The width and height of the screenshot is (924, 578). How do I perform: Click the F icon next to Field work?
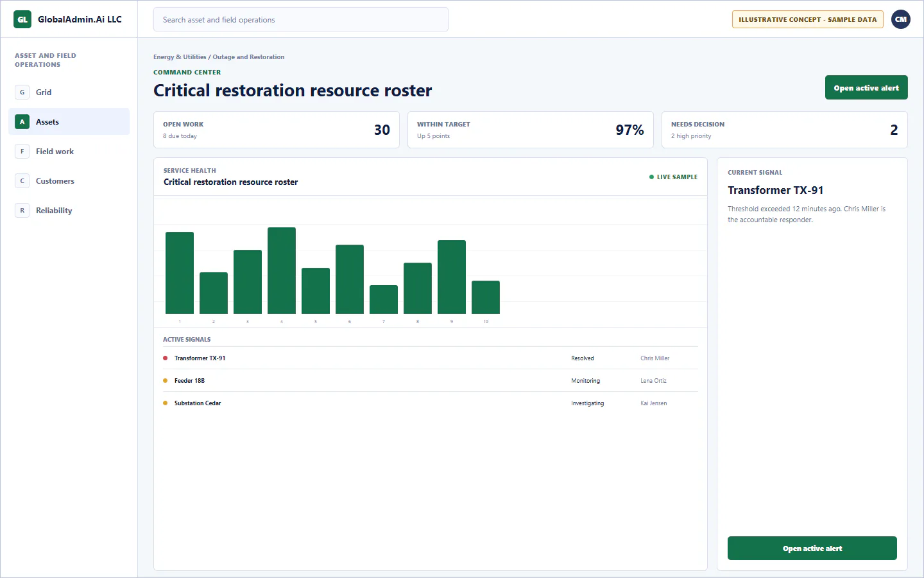click(x=22, y=151)
